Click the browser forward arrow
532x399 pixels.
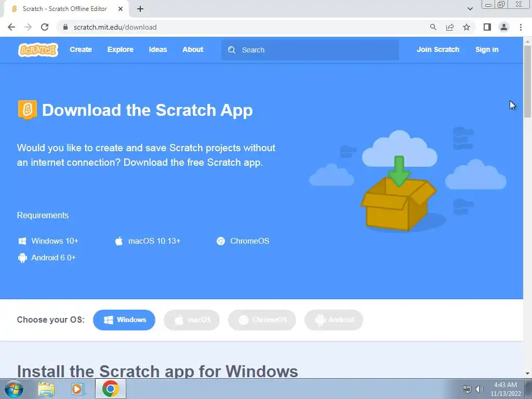pos(28,27)
